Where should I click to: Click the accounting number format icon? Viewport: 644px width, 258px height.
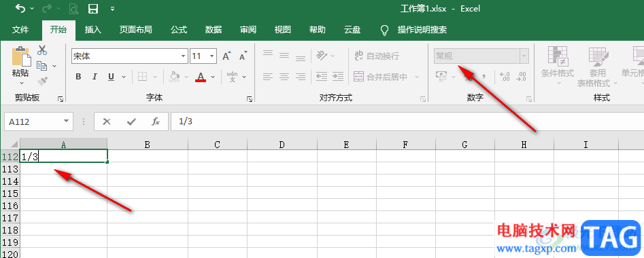click(441, 76)
